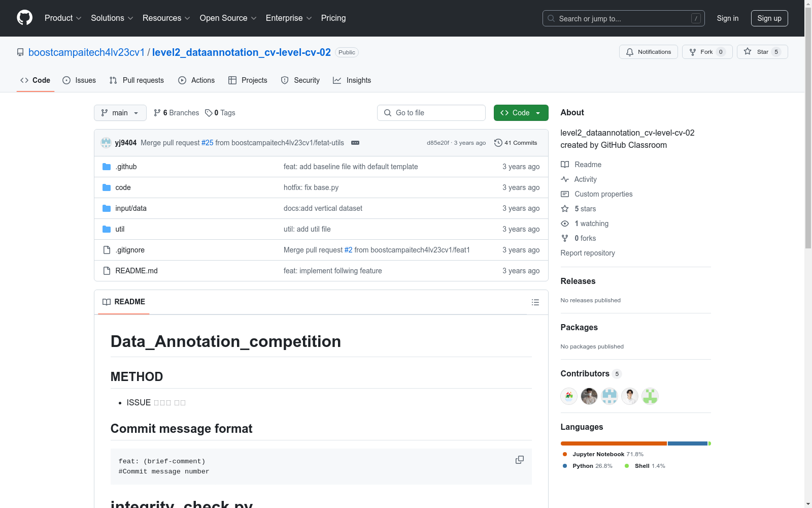Click the input/data folder icon
Screen dimensions: 812x508
(x=107, y=208)
